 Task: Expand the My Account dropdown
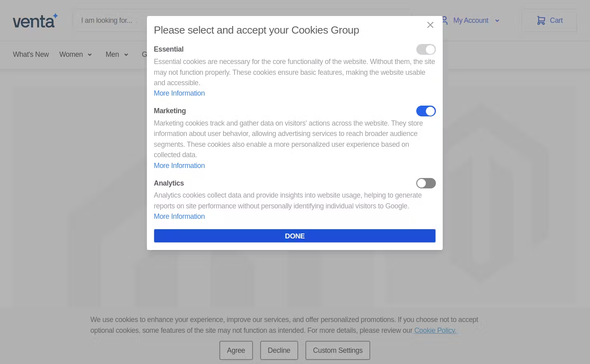point(497,20)
